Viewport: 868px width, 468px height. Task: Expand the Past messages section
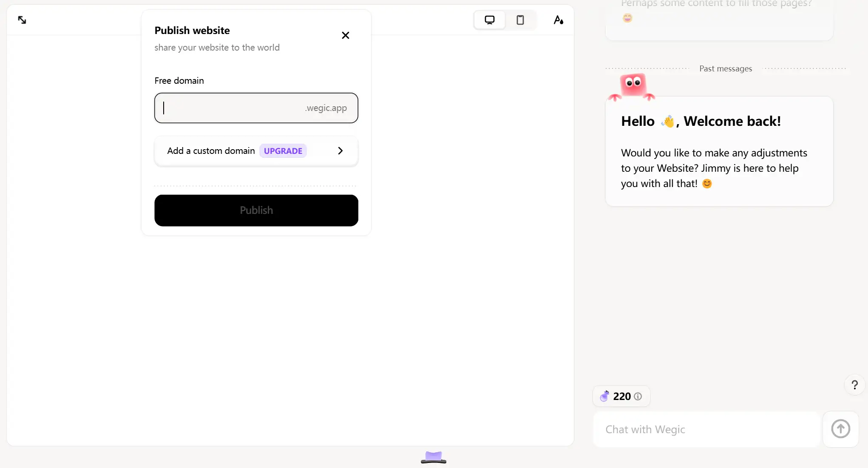(725, 68)
